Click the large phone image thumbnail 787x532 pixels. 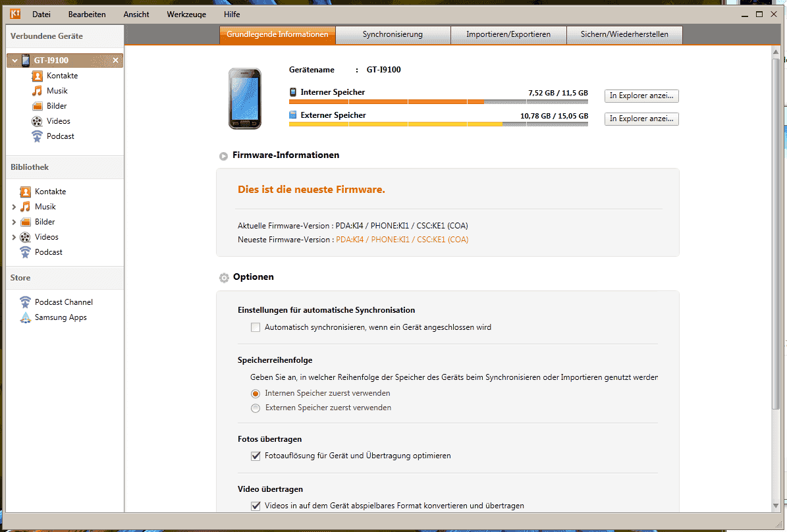[x=245, y=98]
